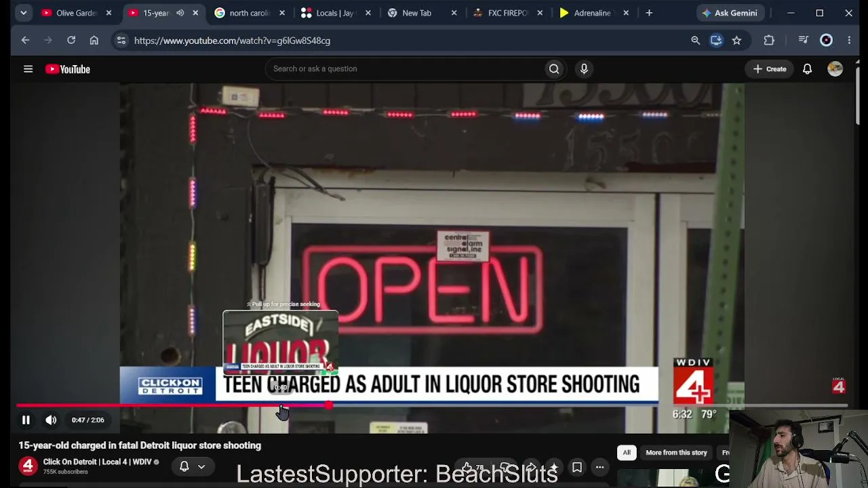Switch to the FXC FIREPO tab

pos(507,13)
